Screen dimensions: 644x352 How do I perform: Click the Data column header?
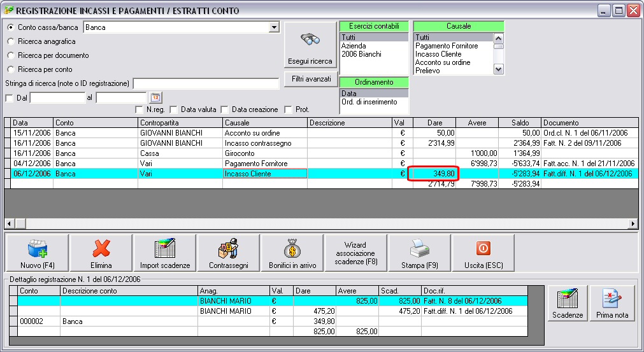(x=32, y=123)
